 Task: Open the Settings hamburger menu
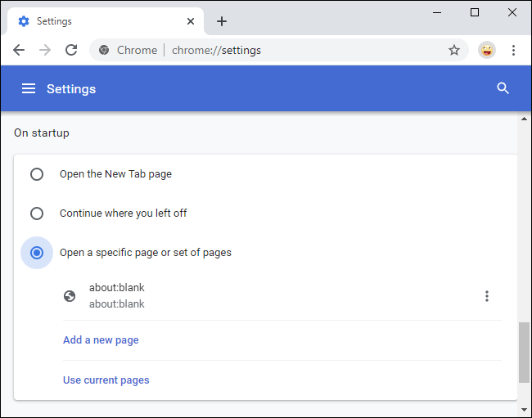(29, 88)
